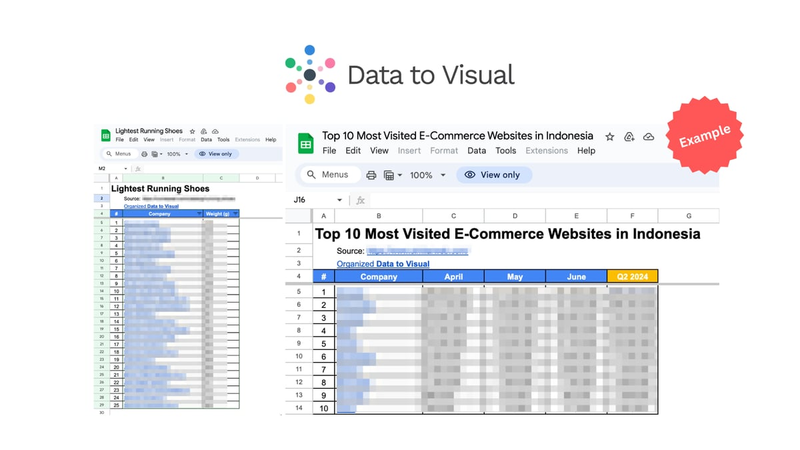Click the Menus search field in Indonesia sheet
The width and height of the screenshot is (800, 450).
[331, 174]
